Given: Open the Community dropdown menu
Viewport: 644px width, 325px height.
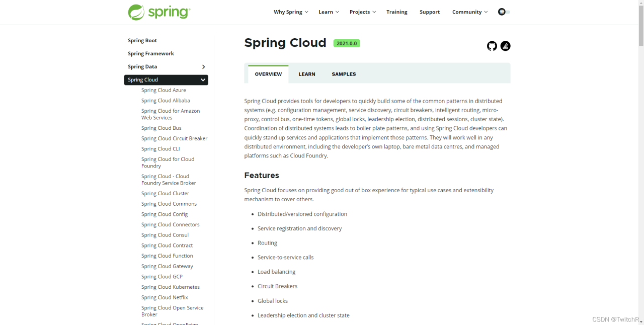Looking at the screenshot, I should tap(470, 12).
